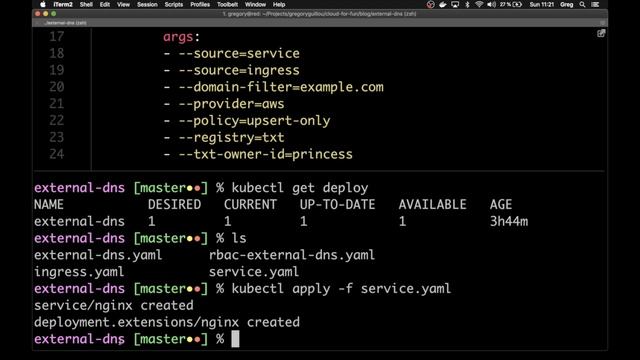Open the AirPlay display menu icon
Viewport: 640px width, 360px height.
(x=455, y=4)
